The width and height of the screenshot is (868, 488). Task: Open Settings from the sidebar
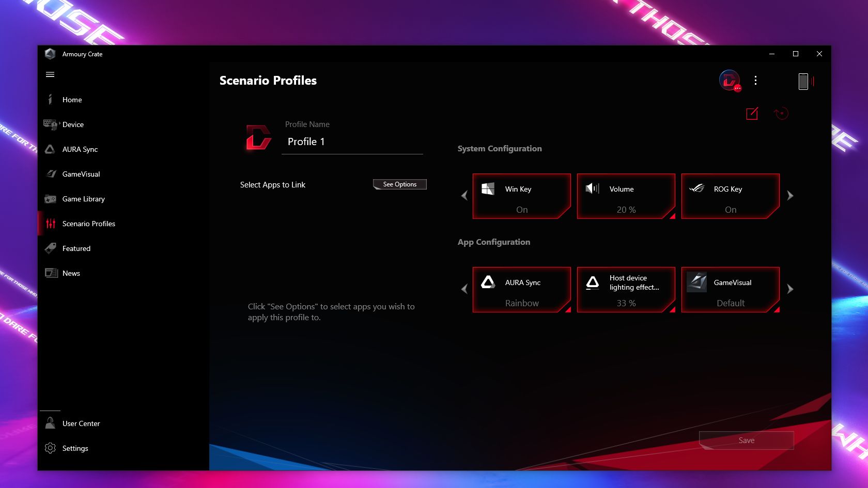123,448
